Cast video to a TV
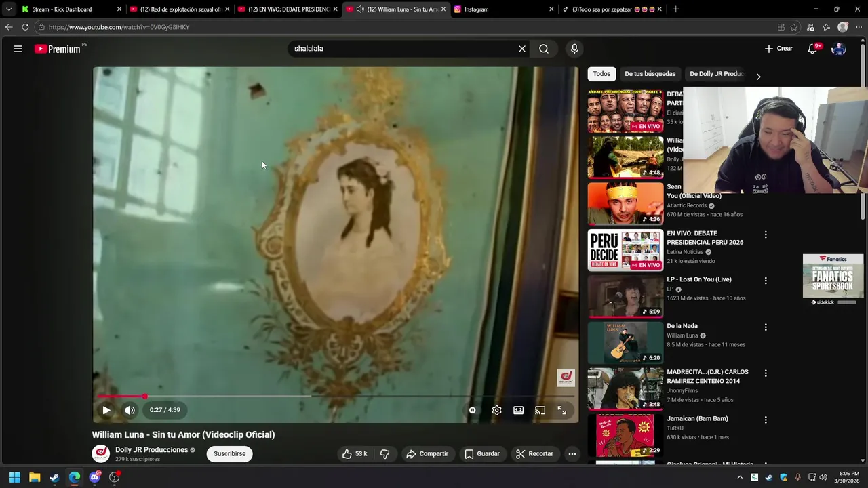Image resolution: width=868 pixels, height=488 pixels. tap(540, 410)
